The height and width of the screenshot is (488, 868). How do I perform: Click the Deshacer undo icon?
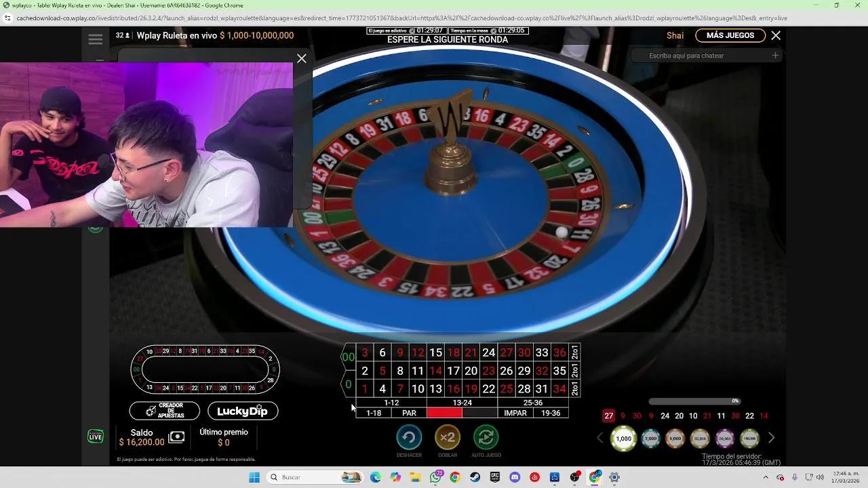(409, 437)
